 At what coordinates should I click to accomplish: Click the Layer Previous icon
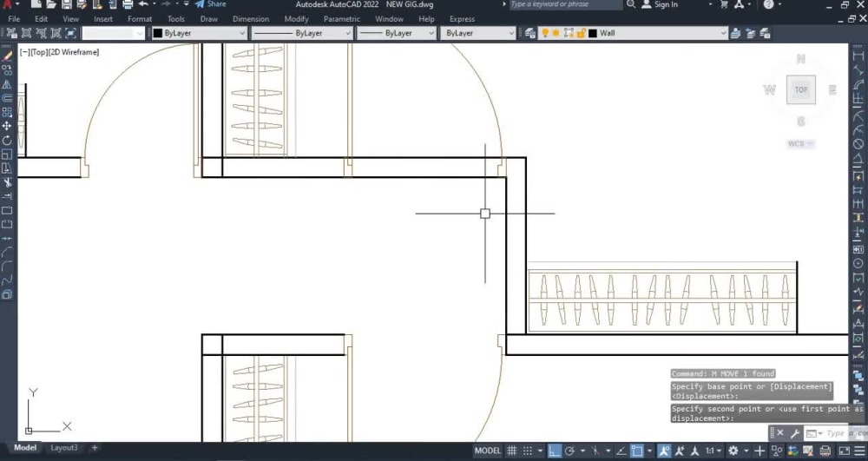click(750, 33)
